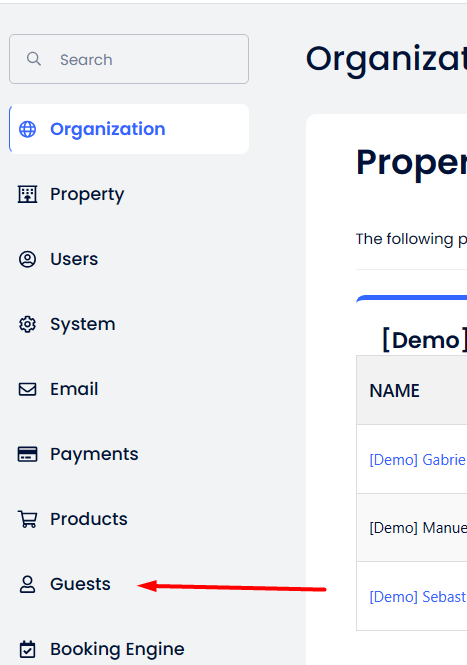Image resolution: width=467 pixels, height=665 pixels.
Task: Open the [Demo] Sebast... property link
Action: click(x=418, y=597)
